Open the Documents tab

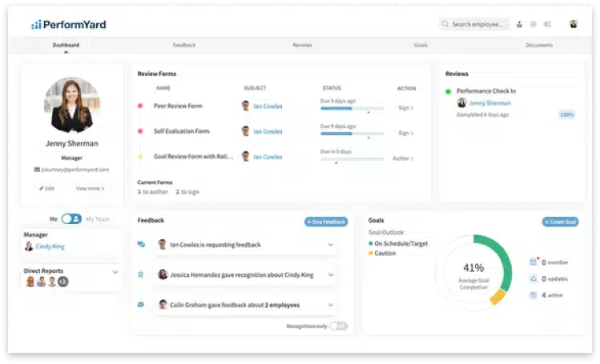point(538,46)
